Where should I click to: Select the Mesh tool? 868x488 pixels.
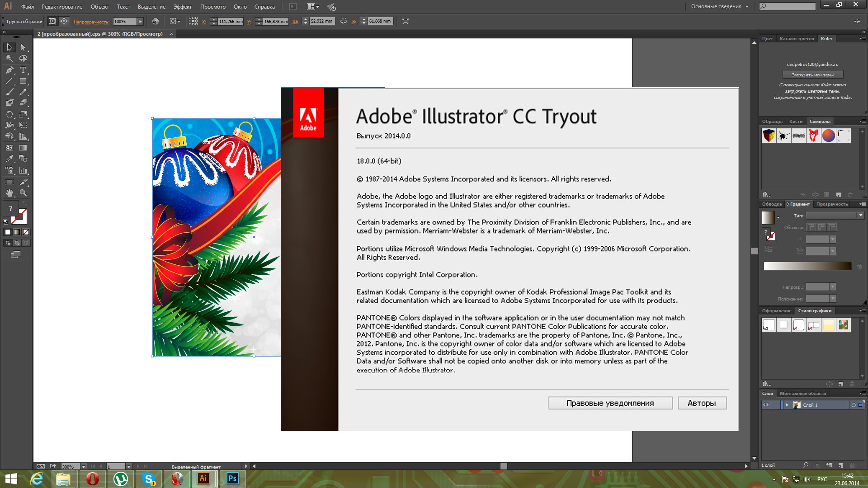[9, 148]
